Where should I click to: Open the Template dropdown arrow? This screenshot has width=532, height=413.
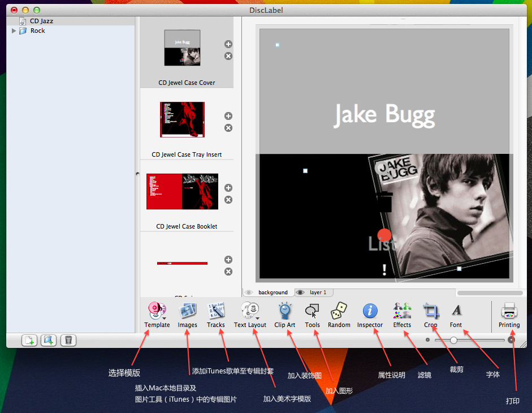point(164,319)
